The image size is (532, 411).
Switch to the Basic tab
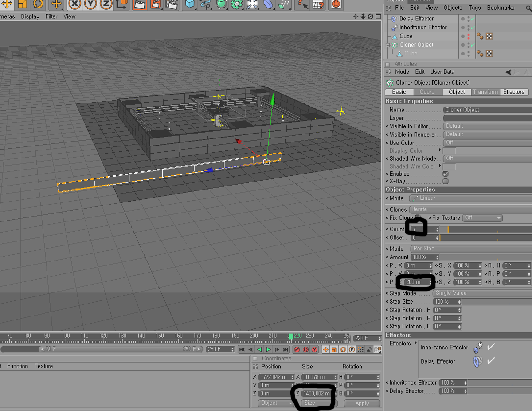(x=399, y=92)
